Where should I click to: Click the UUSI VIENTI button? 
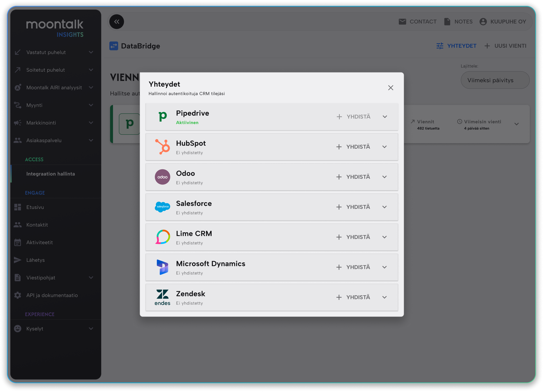pyautogui.click(x=505, y=46)
